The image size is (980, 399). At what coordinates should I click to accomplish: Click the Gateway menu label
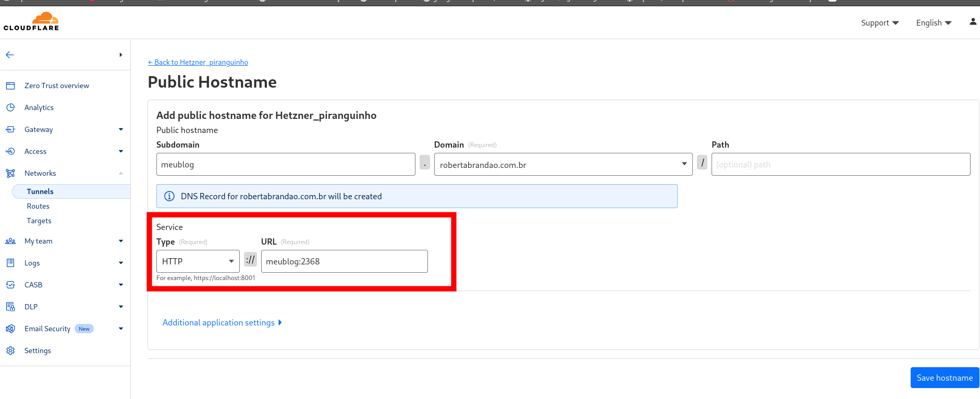39,129
